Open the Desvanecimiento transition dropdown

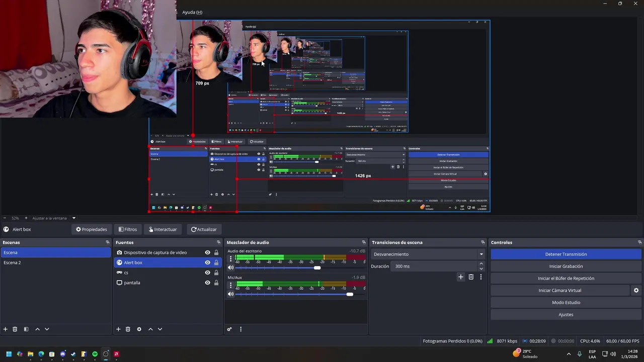click(428, 254)
